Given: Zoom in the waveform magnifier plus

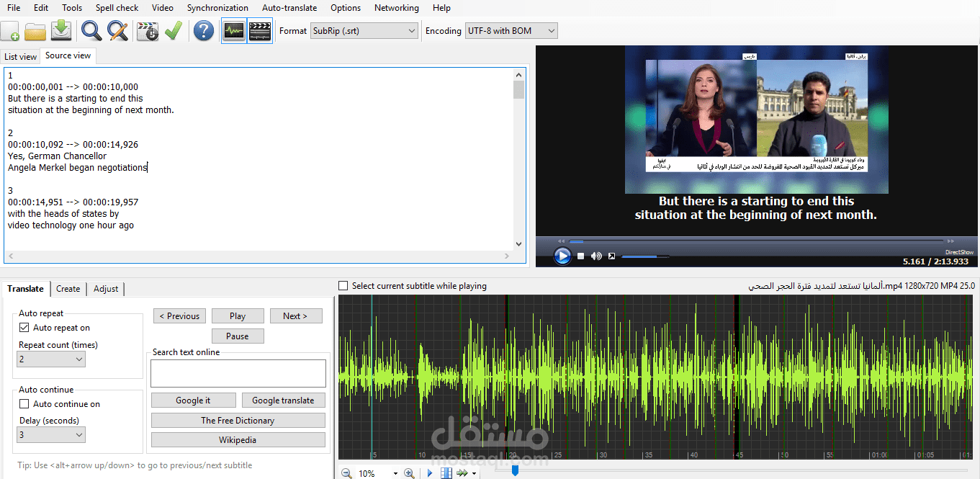Looking at the screenshot, I should point(409,473).
